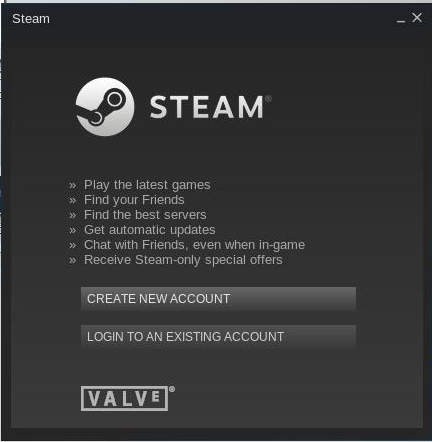This screenshot has height=442, width=432.
Task: Click the bullet arrows beside 'Get automatic updates'
Action: tap(73, 231)
